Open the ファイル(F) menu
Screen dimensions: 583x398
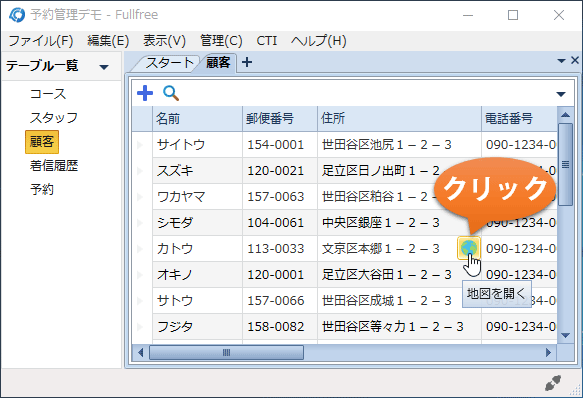41,41
